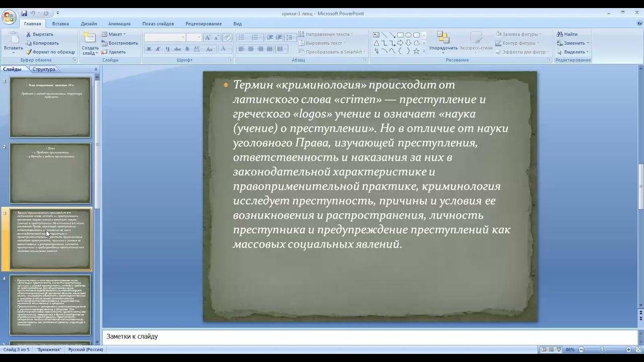Select the slide 4 thumbnail
Image resolution: width=644 pixels, height=362 pixels.
point(50,305)
